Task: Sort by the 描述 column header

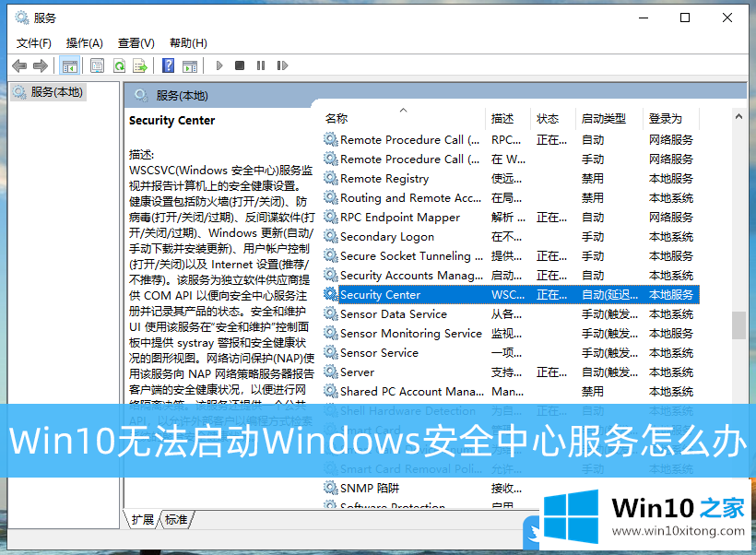Action: [x=508, y=119]
